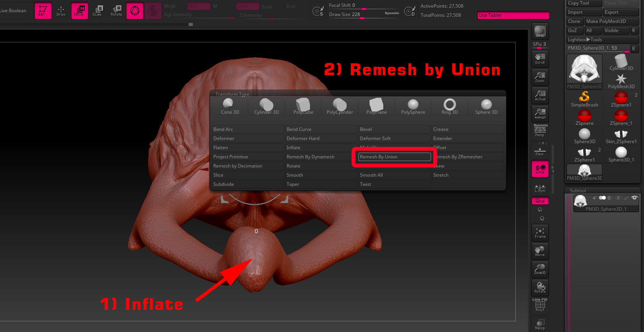Viewport: 644px width, 332px height.
Task: Select the Cylinder3D tool thumbnail
Action: [621, 62]
